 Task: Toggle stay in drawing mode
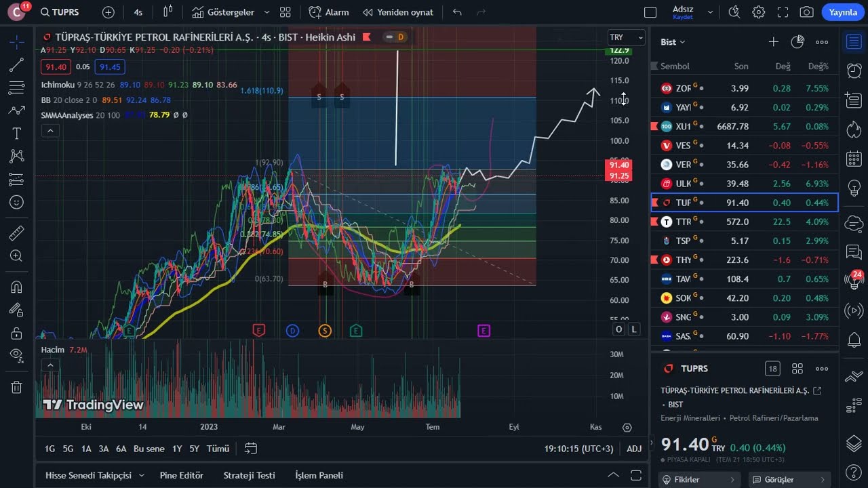click(x=17, y=310)
